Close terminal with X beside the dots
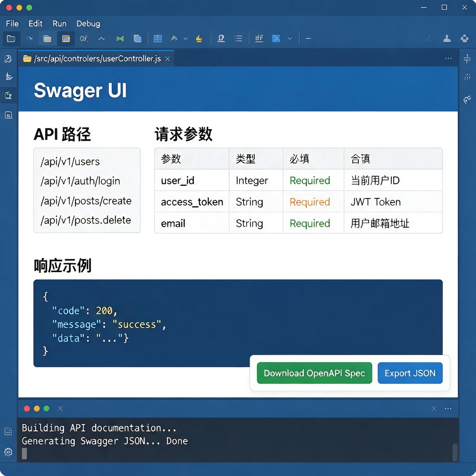The height and width of the screenshot is (476, 476). (x=60, y=409)
